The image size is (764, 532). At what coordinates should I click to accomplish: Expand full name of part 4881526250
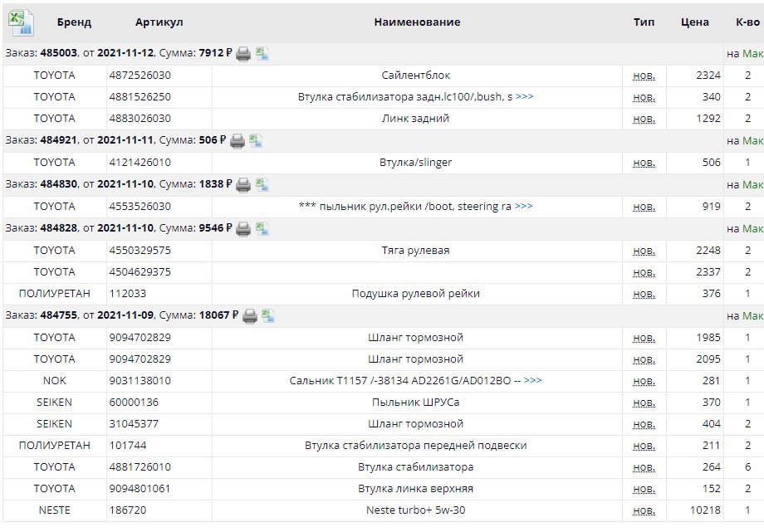[x=524, y=97]
